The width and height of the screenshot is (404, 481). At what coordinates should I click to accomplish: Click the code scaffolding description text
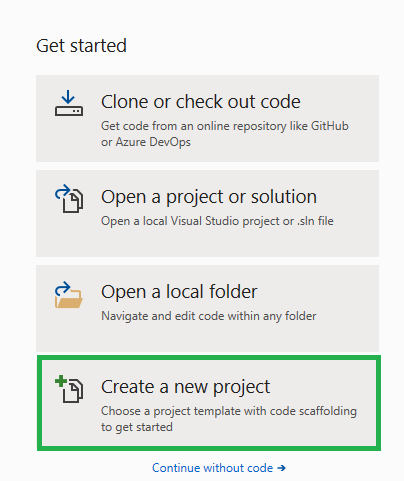click(x=229, y=419)
